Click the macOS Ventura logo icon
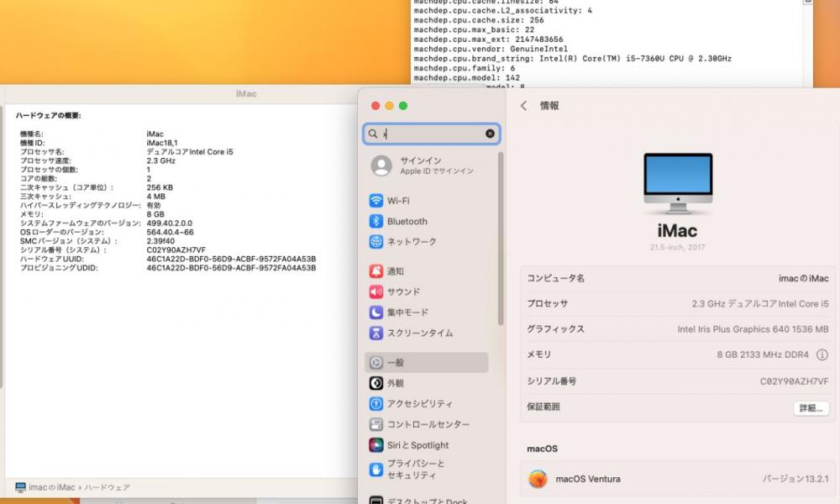840x504 pixels. coord(538,479)
